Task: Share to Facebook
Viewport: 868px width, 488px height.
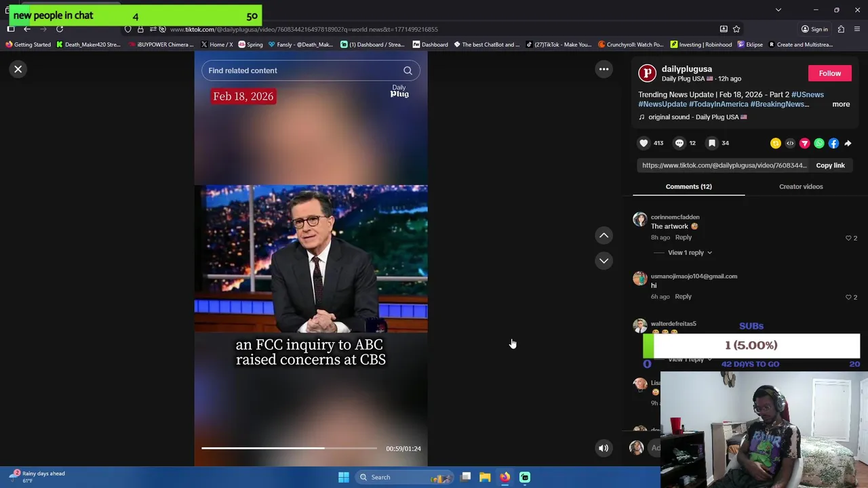Action: pos(833,143)
